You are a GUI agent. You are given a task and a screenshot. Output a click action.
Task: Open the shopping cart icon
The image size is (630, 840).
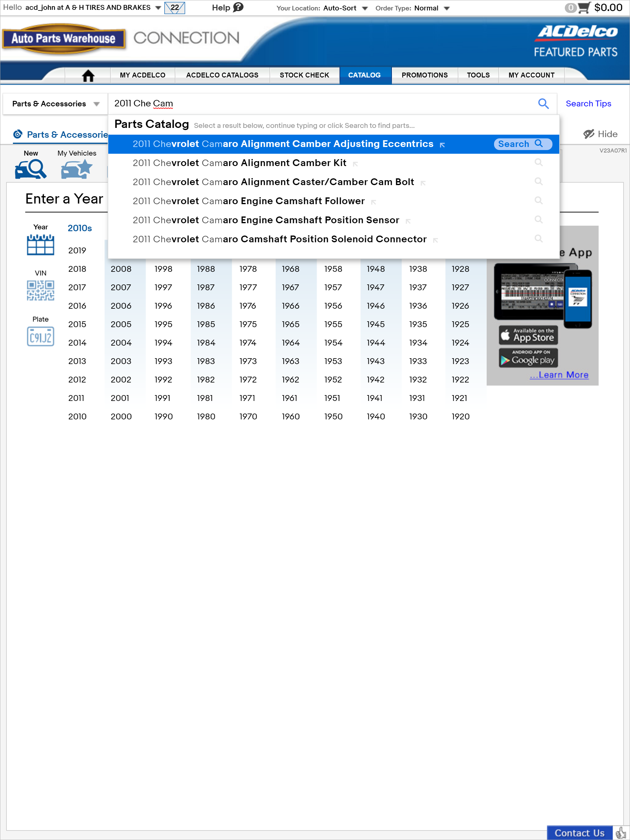click(584, 8)
